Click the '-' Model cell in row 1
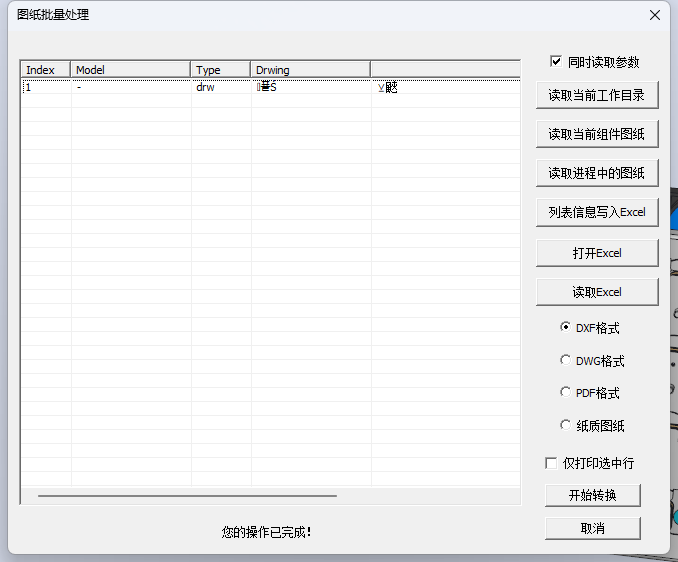 click(131, 87)
